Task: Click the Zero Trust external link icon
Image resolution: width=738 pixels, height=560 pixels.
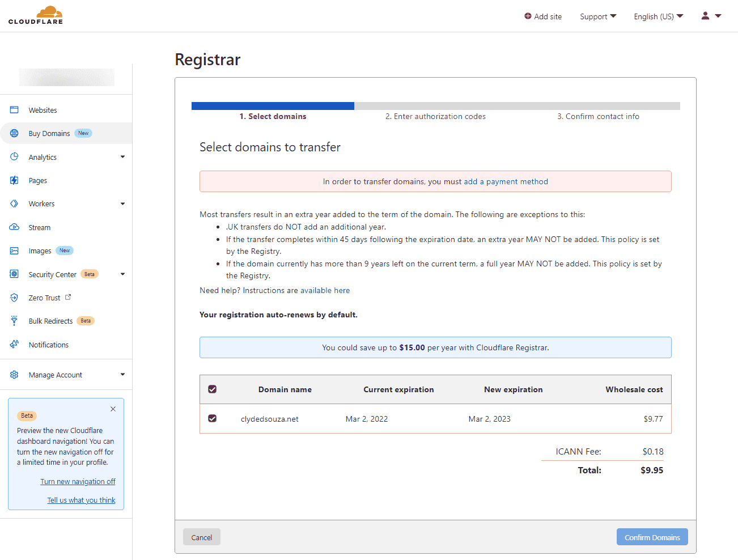Action: tap(68, 297)
